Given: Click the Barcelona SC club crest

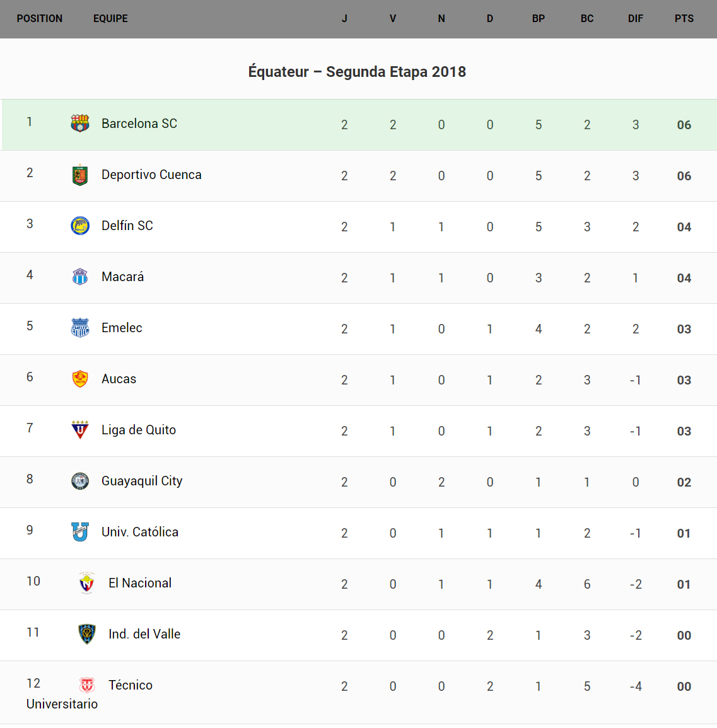Looking at the screenshot, I should point(80,124).
